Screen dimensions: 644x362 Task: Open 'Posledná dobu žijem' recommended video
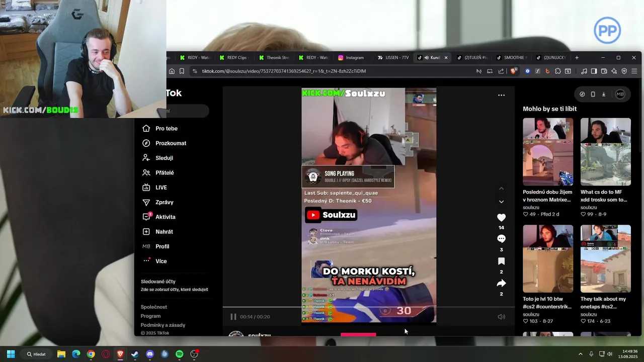pyautogui.click(x=548, y=152)
